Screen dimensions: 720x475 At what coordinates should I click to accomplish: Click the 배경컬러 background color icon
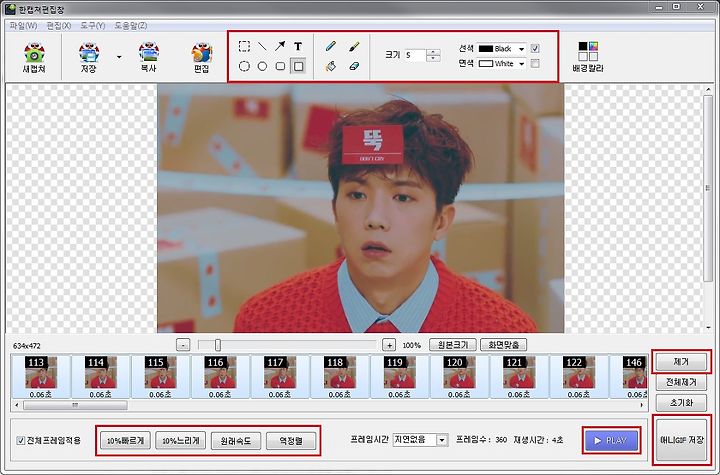pyautogui.click(x=588, y=57)
